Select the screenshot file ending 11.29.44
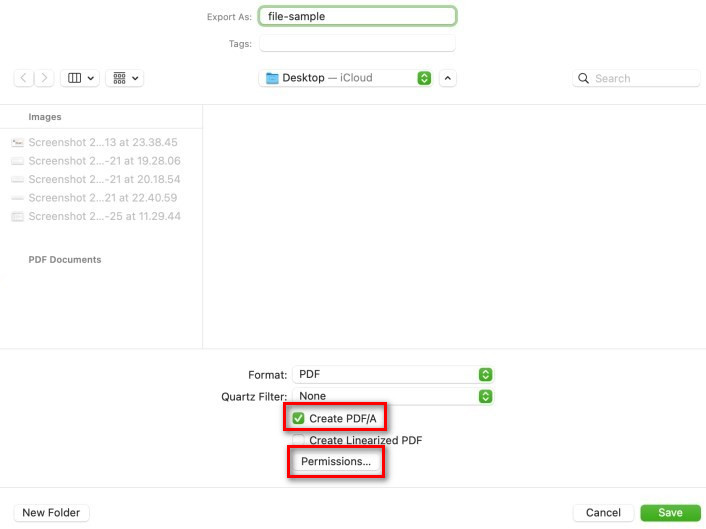Viewport: 706px width, 529px height. 102,216
